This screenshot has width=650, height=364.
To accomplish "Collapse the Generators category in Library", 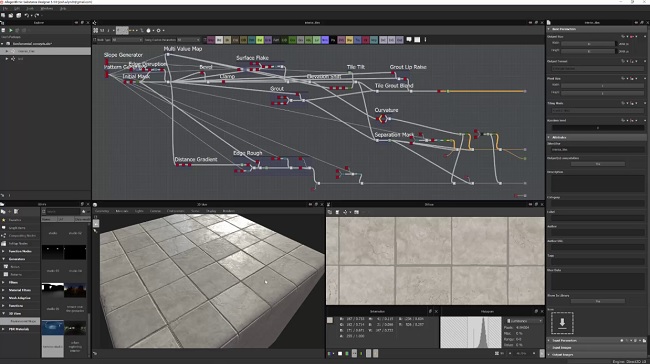I will click(x=3, y=259).
